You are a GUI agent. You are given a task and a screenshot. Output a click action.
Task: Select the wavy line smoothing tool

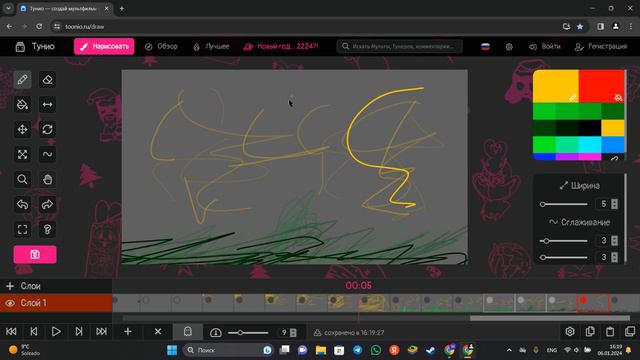click(47, 154)
